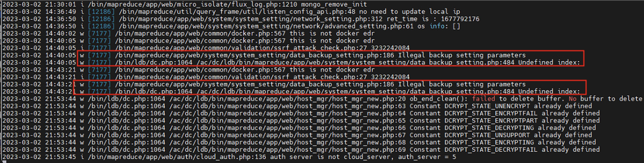Click the 14:40:02 timestamp
The height and width of the screenshot is (163, 644).
(x=60, y=33)
